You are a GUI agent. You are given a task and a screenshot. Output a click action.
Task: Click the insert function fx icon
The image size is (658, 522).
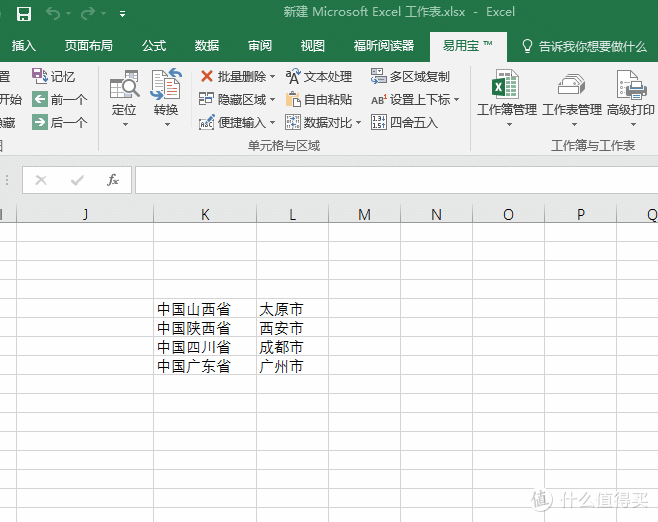tap(113, 180)
